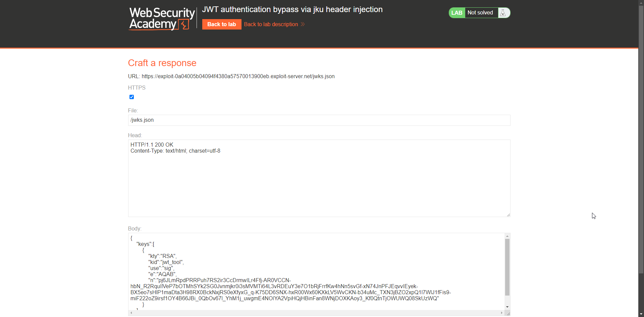Click the File field containing /jwks.json
The width and height of the screenshot is (644, 317).
click(319, 120)
